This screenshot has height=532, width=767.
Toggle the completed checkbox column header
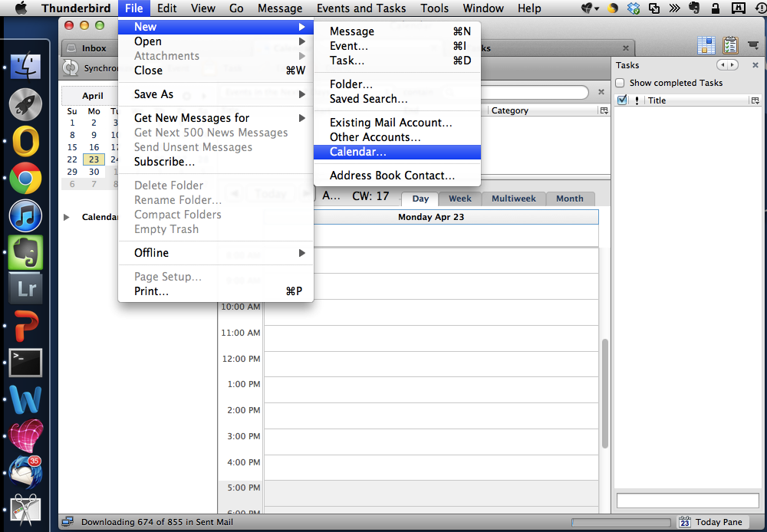click(x=622, y=100)
